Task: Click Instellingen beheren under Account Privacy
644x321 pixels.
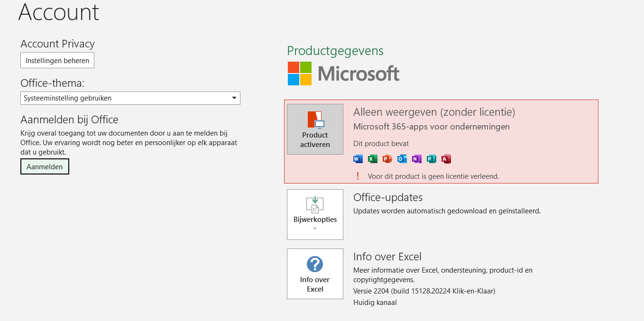Action: click(x=57, y=61)
